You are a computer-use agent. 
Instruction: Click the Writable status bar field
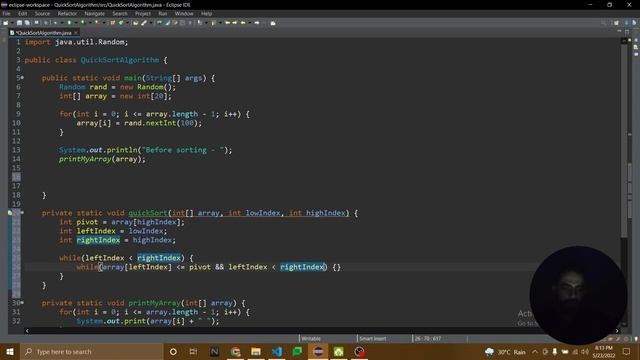[x=311, y=339]
